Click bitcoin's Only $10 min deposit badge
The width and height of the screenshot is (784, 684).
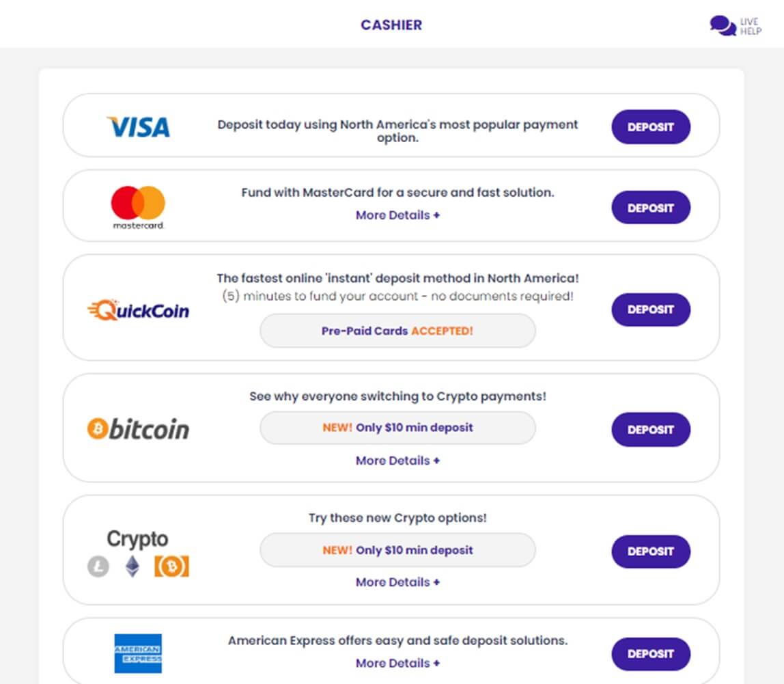397,428
